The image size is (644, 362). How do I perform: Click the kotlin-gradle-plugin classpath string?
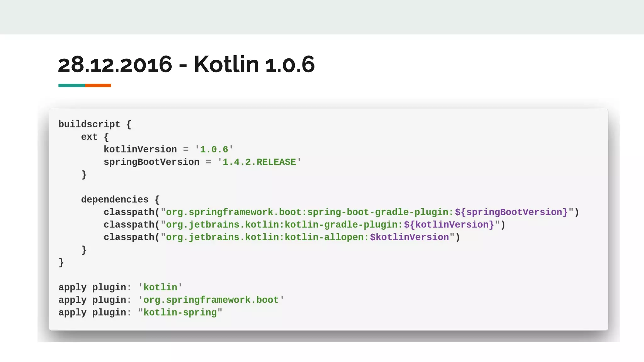click(330, 225)
